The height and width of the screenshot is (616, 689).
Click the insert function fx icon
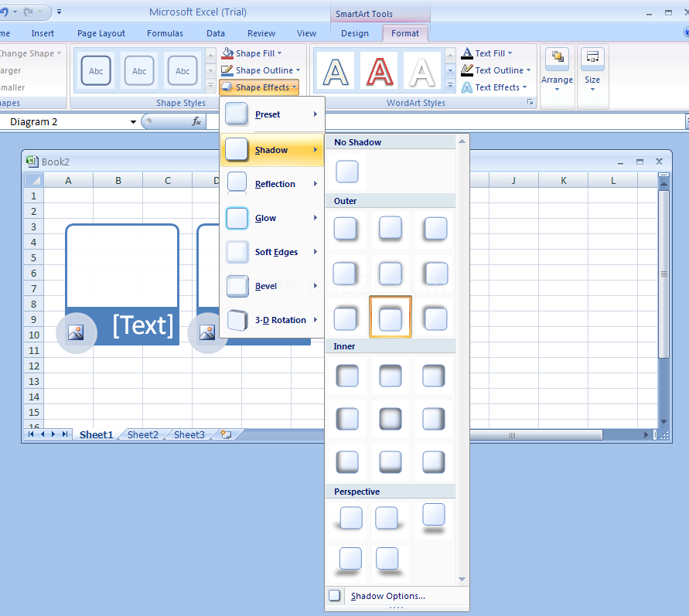[196, 121]
